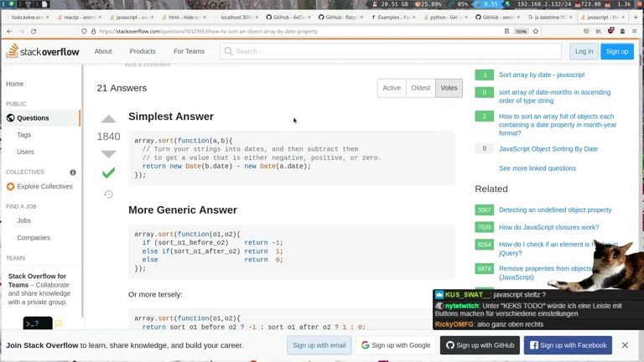Click the Collectives info icon
The height and width of the screenshot is (362, 644).
click(x=73, y=173)
